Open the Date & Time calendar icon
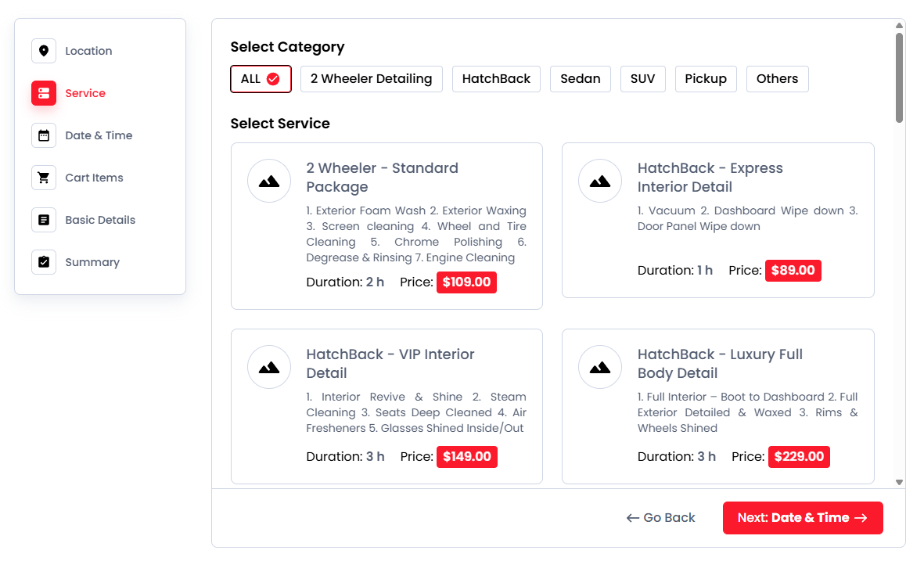Image resolution: width=924 pixels, height=561 pixels. pos(44,135)
